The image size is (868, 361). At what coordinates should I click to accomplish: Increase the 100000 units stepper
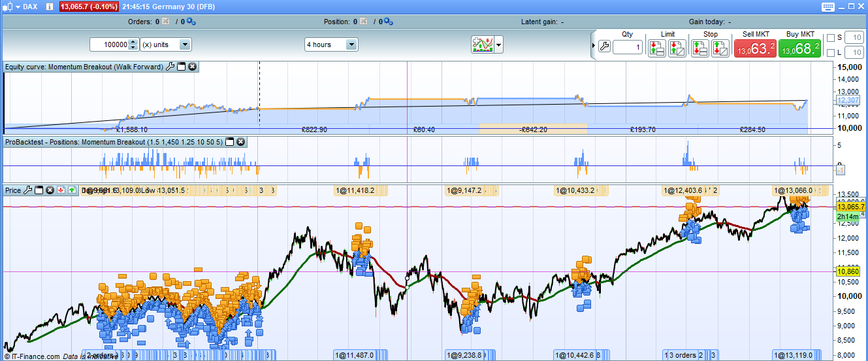coord(133,42)
